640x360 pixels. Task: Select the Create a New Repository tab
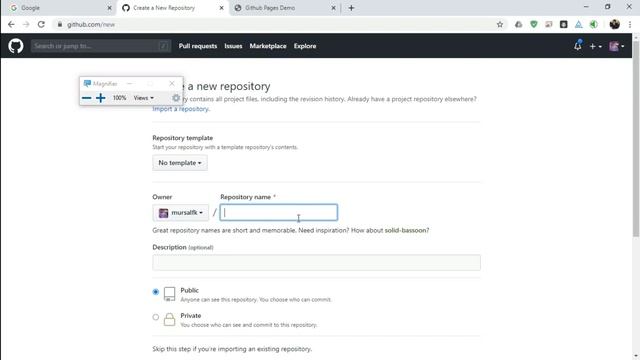click(172, 8)
